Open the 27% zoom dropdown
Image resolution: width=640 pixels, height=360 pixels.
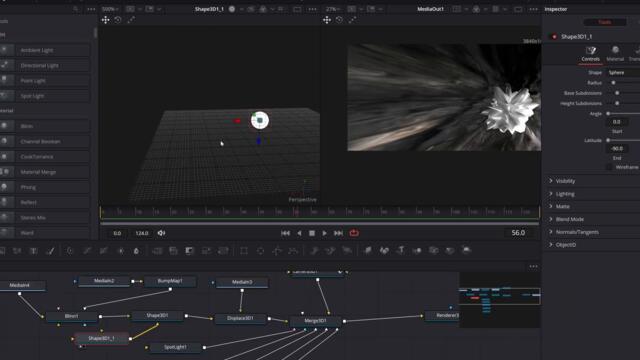[333, 9]
